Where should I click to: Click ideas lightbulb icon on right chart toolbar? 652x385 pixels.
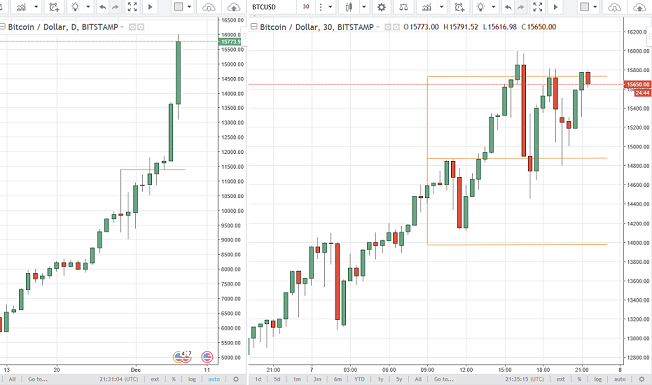[481, 7]
